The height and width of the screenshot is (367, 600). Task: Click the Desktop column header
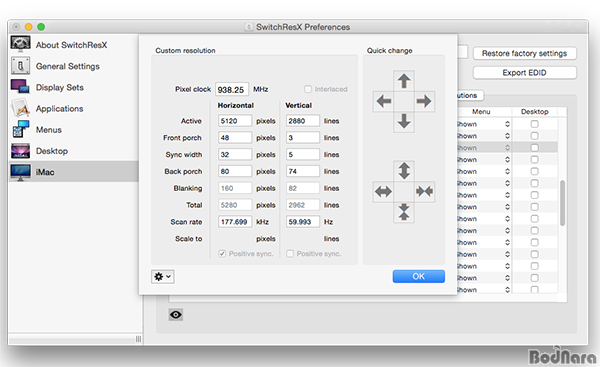(535, 111)
